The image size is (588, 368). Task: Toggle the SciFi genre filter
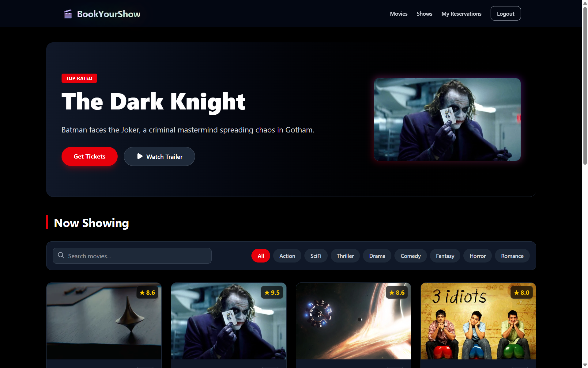pyautogui.click(x=316, y=256)
